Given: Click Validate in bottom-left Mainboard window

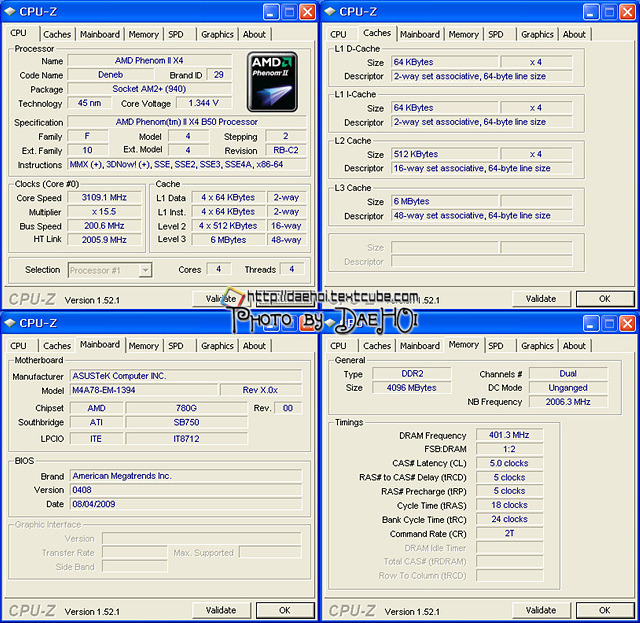Looking at the screenshot, I should 221,610.
